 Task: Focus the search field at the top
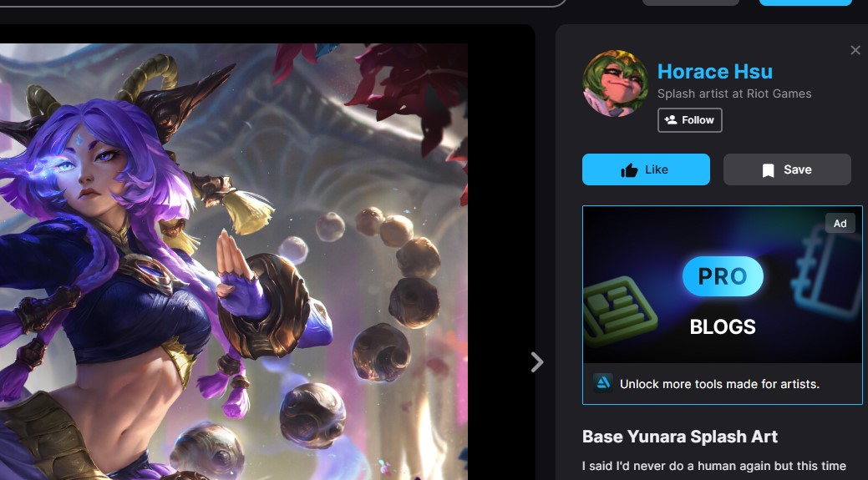coord(277,3)
